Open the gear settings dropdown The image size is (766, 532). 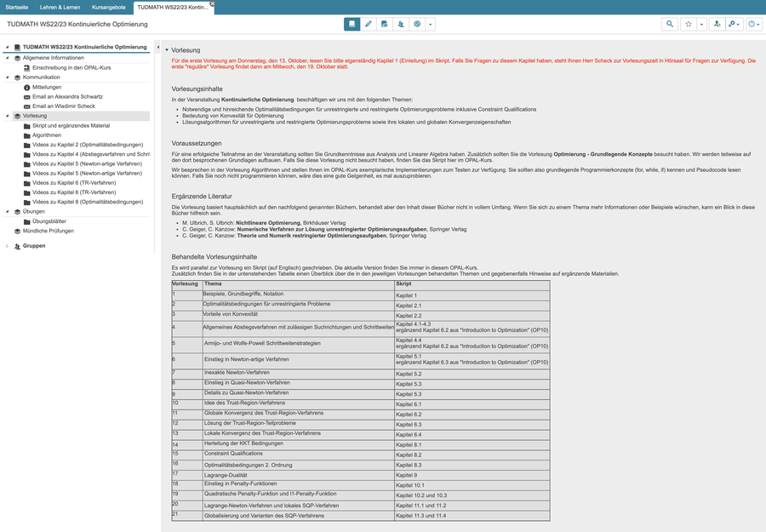[x=735, y=24]
